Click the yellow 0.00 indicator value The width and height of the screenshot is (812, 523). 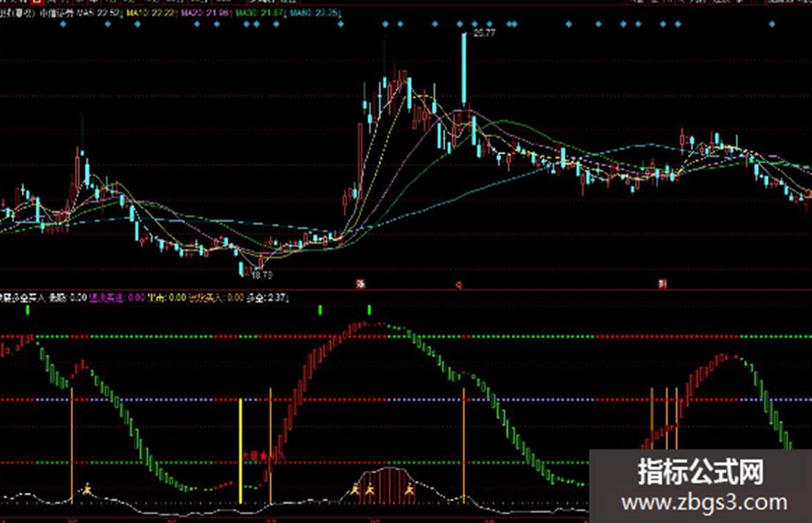pyautogui.click(x=177, y=298)
